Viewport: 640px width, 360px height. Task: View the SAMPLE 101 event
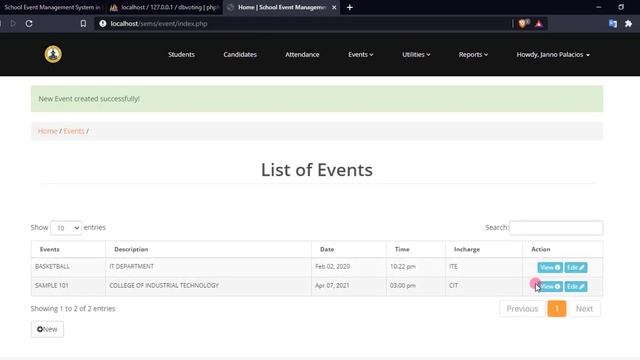tap(550, 287)
